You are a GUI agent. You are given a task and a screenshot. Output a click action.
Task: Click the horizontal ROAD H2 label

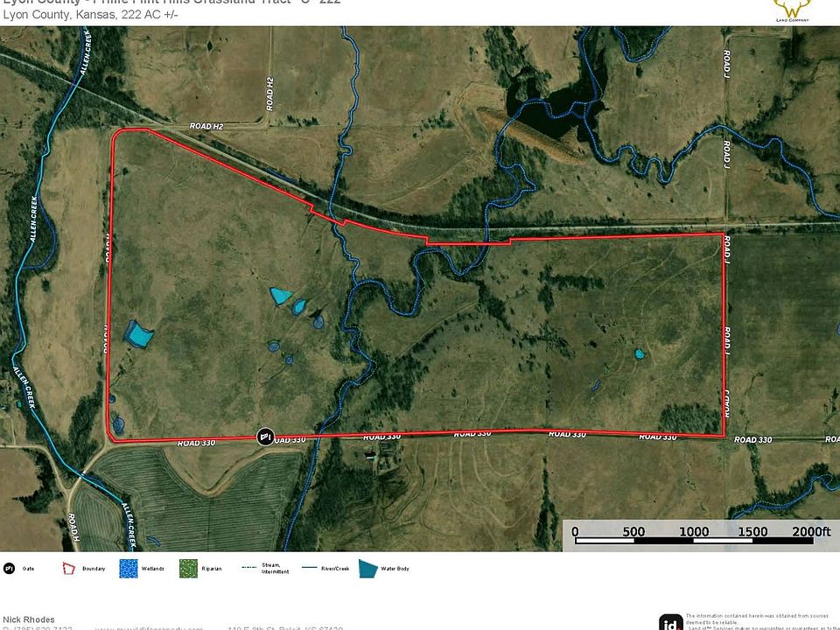(x=206, y=127)
